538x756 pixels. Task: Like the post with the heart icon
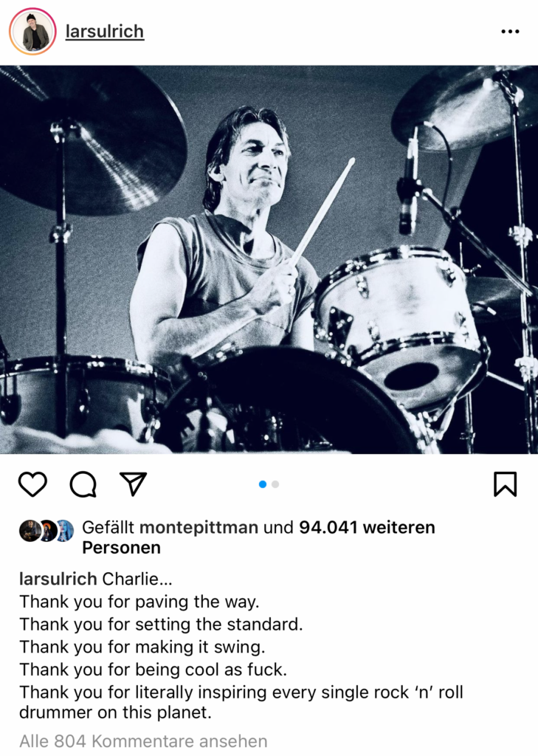tap(32, 484)
